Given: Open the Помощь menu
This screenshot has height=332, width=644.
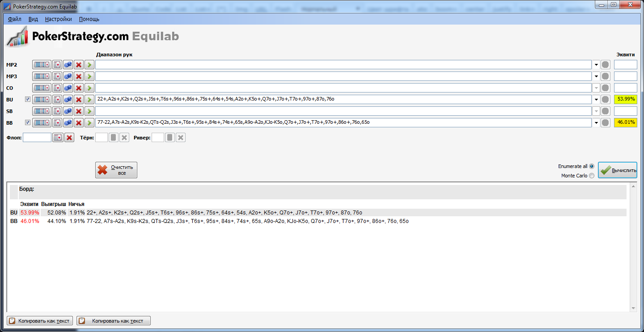Looking at the screenshot, I should pos(89,19).
